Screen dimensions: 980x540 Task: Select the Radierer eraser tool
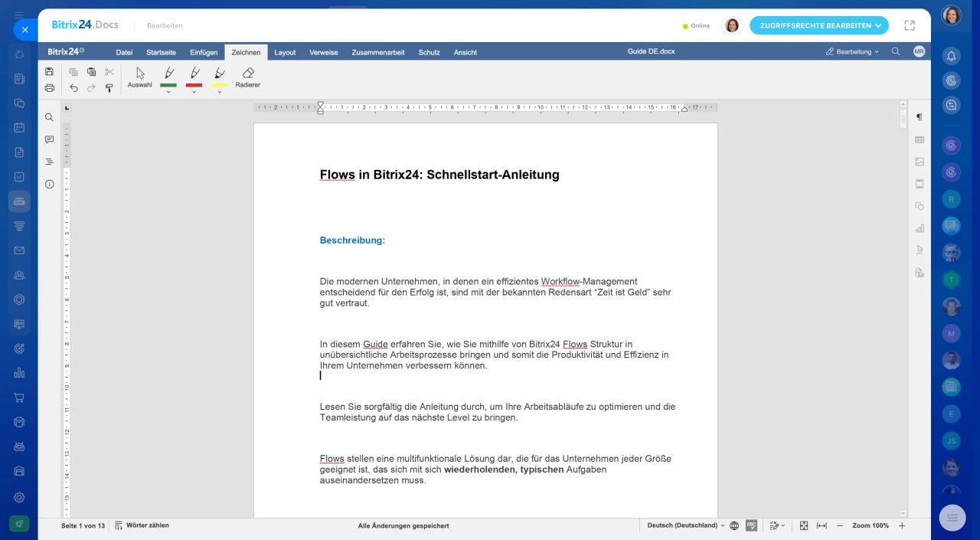point(248,77)
